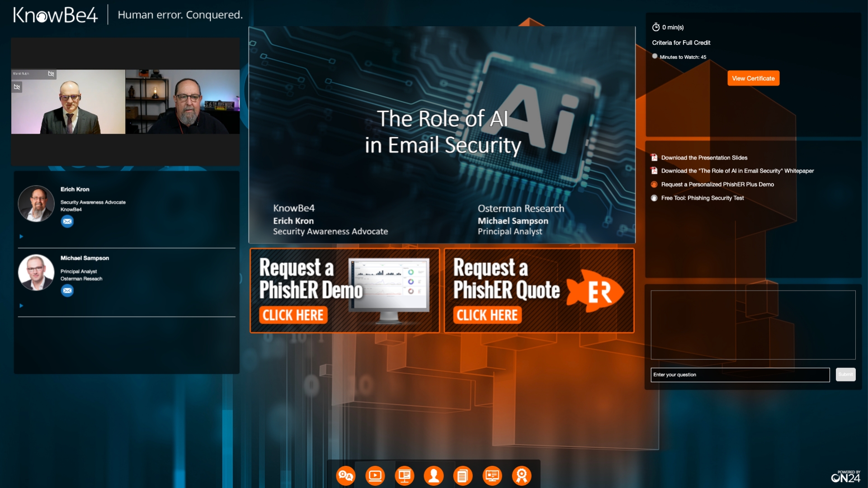Open the Q&A widget in dock
Image resolution: width=868 pixels, height=488 pixels.
pyautogui.click(x=346, y=475)
